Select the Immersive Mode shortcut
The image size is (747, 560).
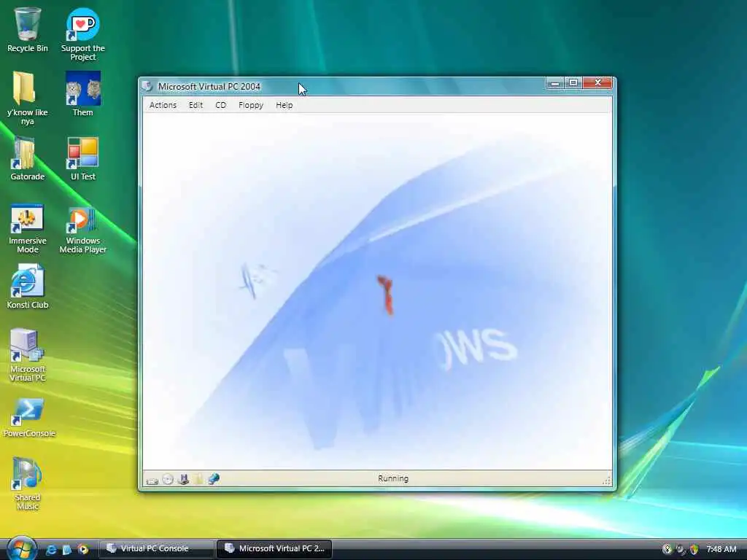pos(27,227)
